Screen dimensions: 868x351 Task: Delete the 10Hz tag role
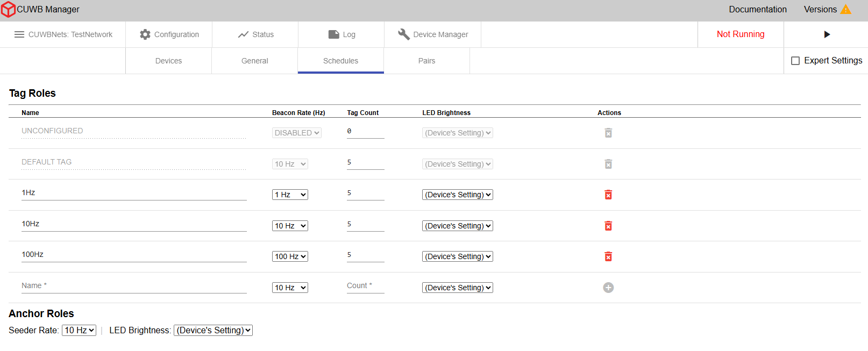coord(608,226)
